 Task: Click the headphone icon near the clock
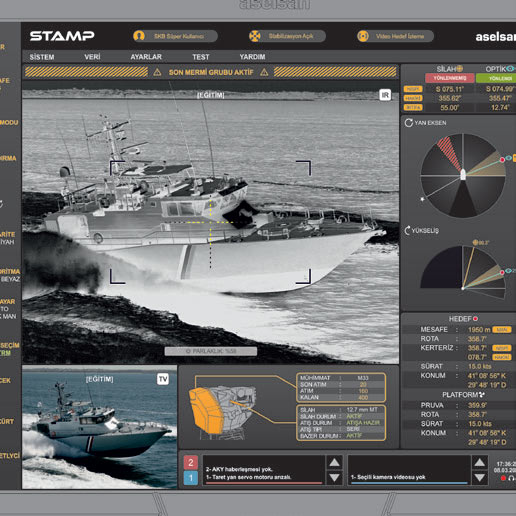tap(511, 478)
